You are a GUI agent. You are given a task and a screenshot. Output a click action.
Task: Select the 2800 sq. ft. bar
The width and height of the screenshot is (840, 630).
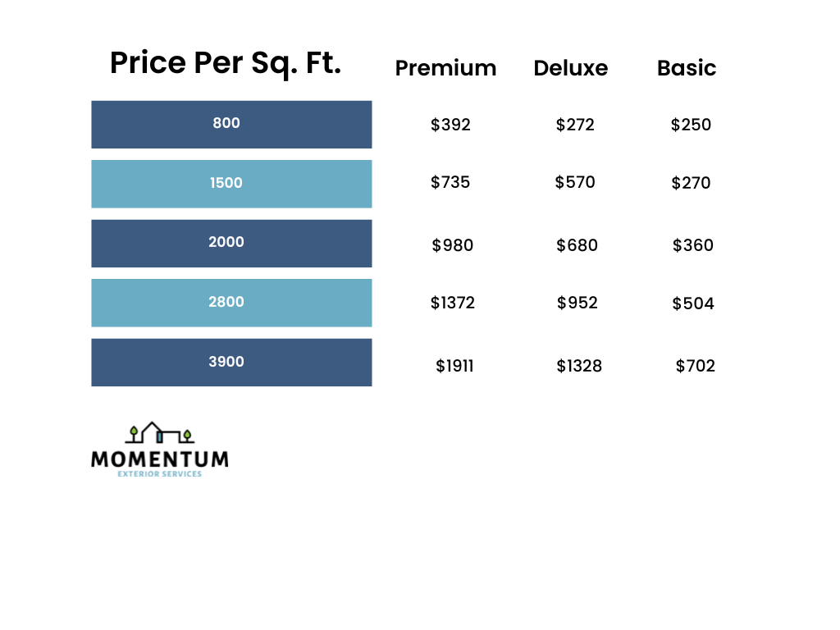click(x=231, y=303)
